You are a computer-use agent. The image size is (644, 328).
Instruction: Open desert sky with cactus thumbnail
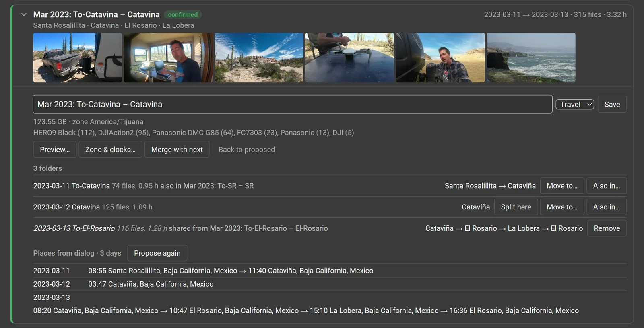(x=259, y=57)
